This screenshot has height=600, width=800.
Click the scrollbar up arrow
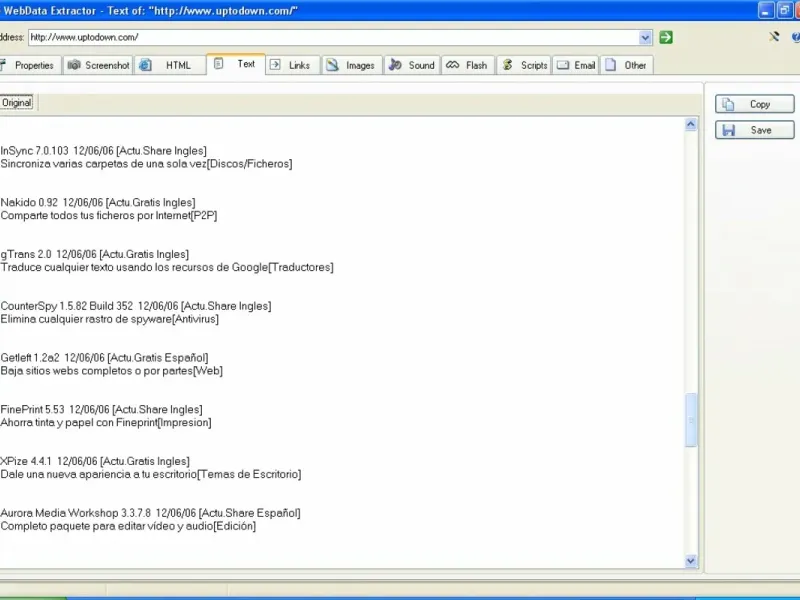pos(691,124)
